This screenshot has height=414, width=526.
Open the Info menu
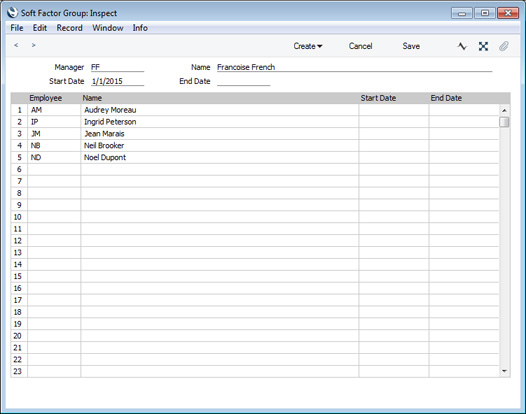tap(140, 28)
